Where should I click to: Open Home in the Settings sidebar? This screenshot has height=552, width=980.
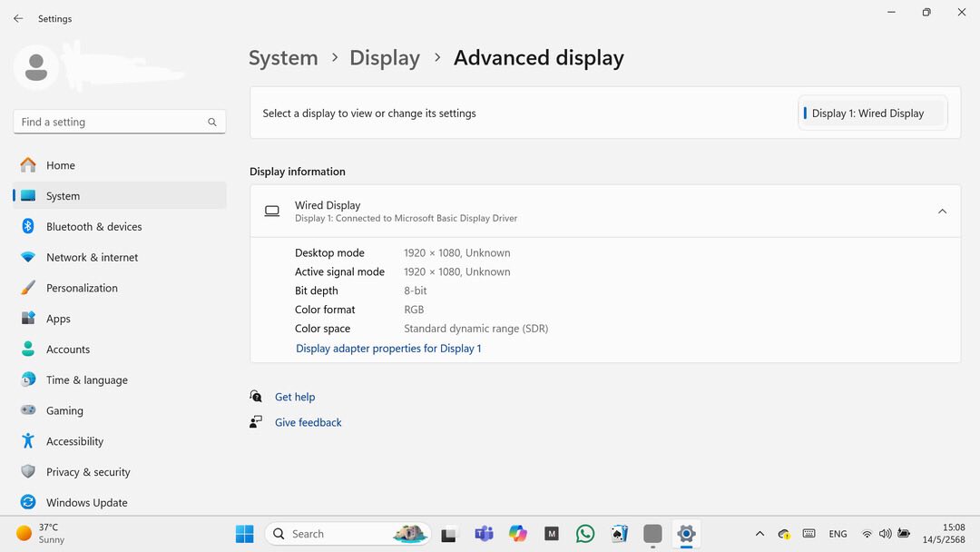click(120, 165)
